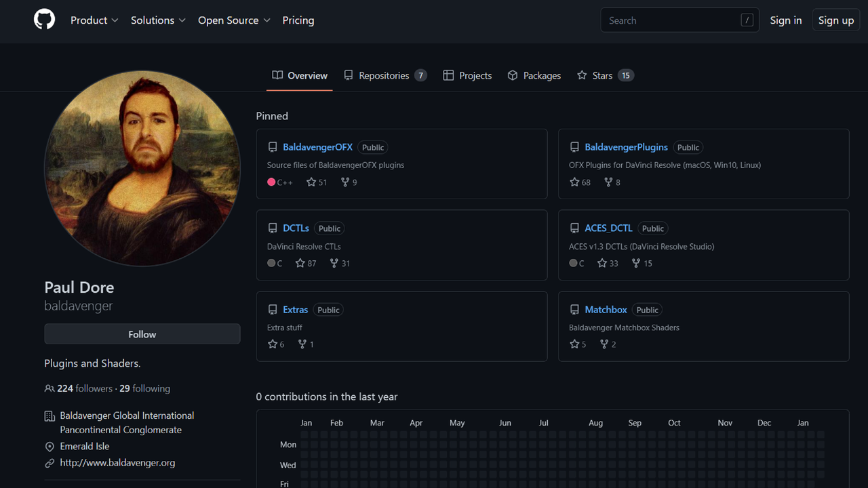View stargazers of Extras (6 stars)

[x=276, y=344]
